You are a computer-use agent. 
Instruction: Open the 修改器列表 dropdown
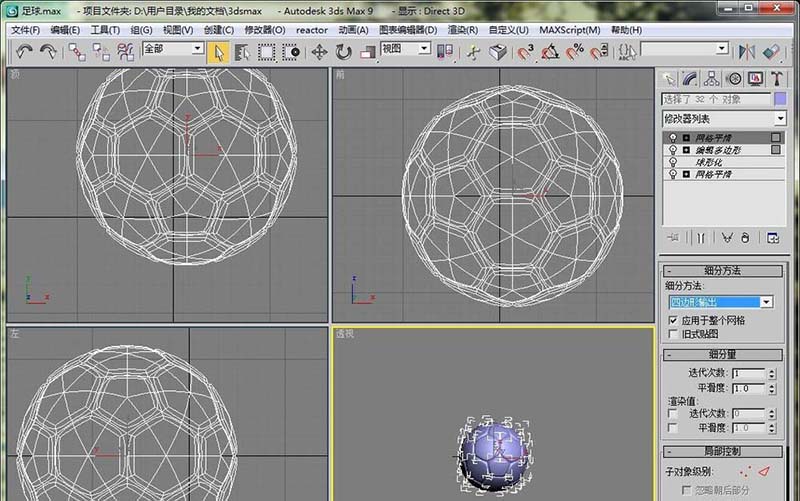780,119
